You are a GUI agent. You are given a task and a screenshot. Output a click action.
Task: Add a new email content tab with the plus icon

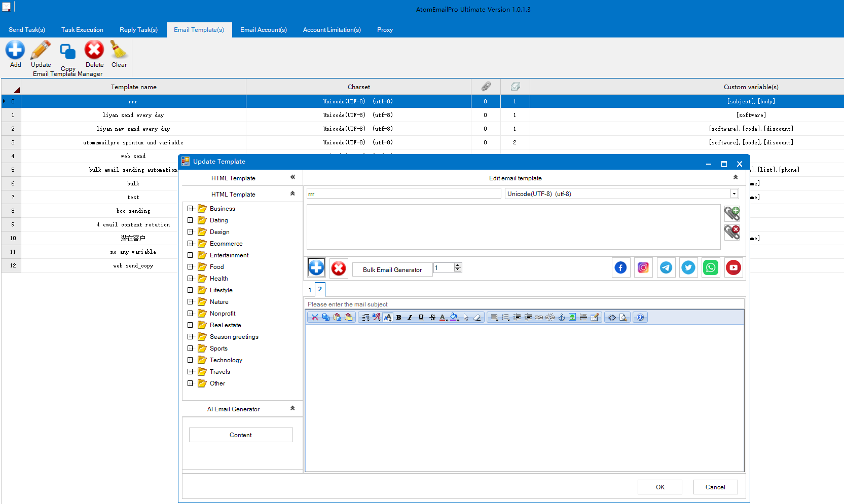pyautogui.click(x=316, y=267)
